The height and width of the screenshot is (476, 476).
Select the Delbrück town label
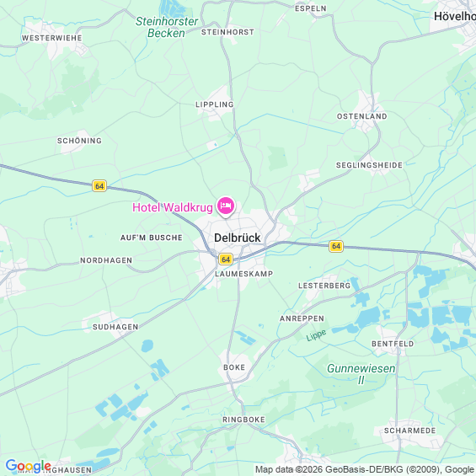point(237,238)
